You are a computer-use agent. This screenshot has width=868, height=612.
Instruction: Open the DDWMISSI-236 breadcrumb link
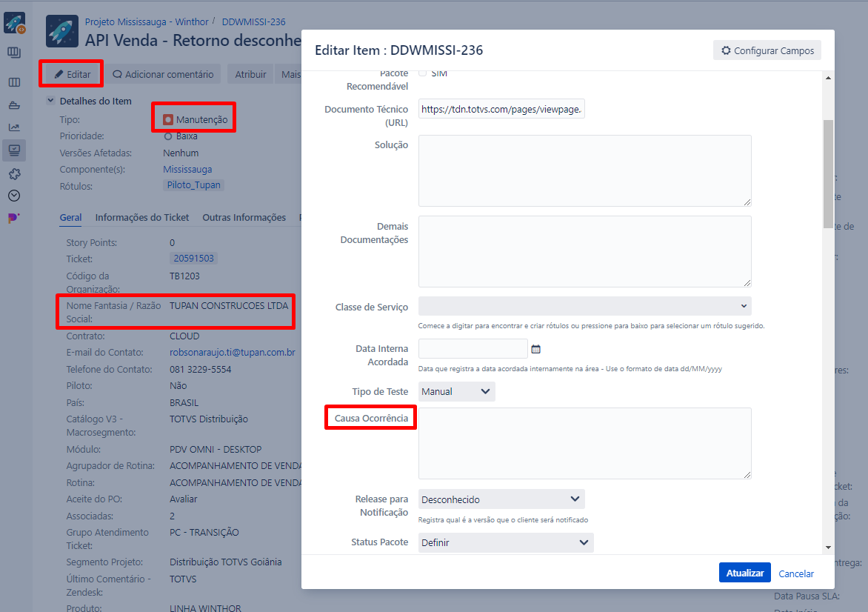click(x=253, y=21)
